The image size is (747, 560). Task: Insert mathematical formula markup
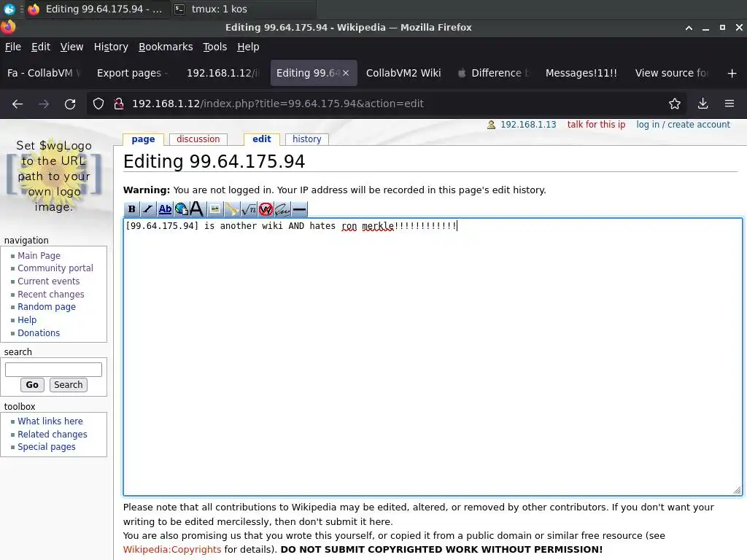(x=249, y=209)
